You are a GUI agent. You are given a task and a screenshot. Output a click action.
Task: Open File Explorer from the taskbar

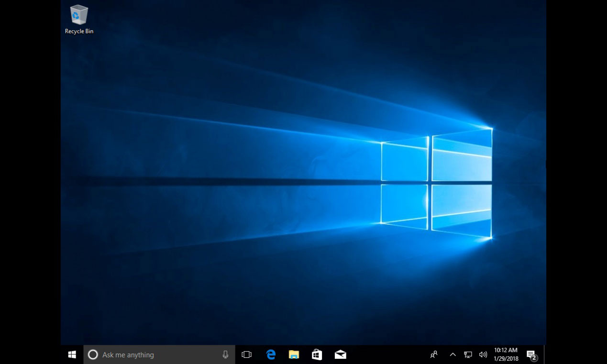point(294,354)
